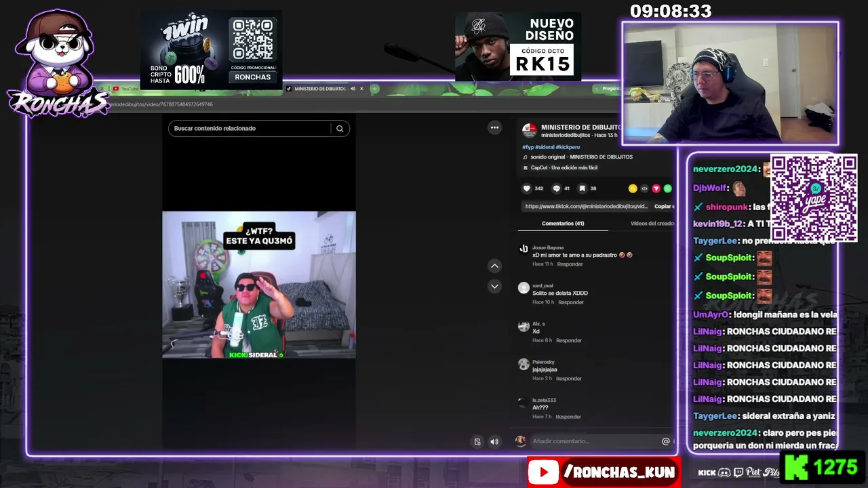This screenshot has width=868, height=488.
Task: Click the Palerosky username
Action: tap(543, 362)
